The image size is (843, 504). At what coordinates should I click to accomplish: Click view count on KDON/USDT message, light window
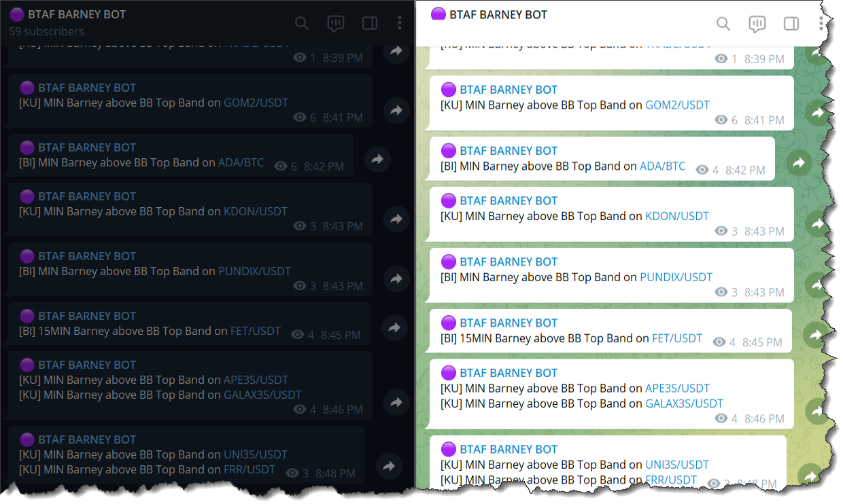727,232
